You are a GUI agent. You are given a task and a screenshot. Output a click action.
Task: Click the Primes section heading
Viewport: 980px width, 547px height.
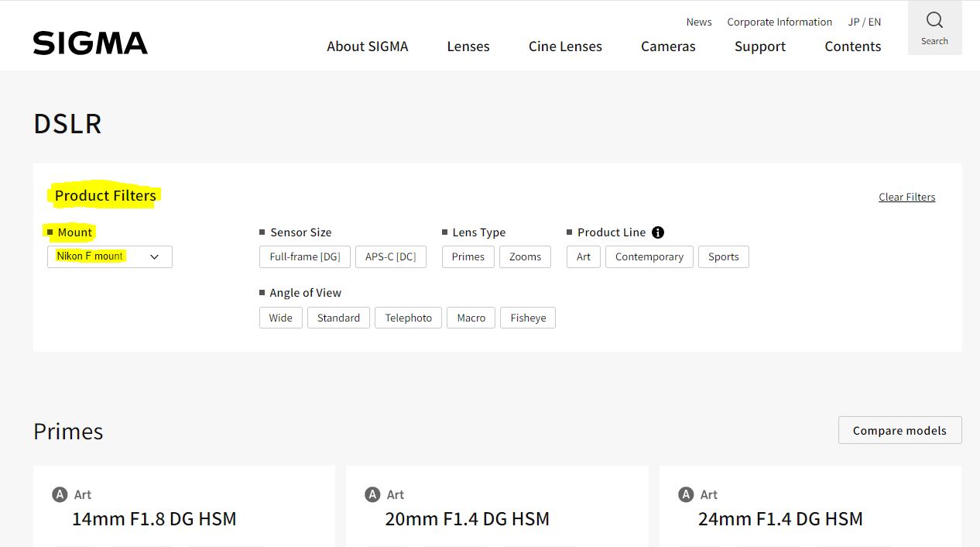(68, 431)
